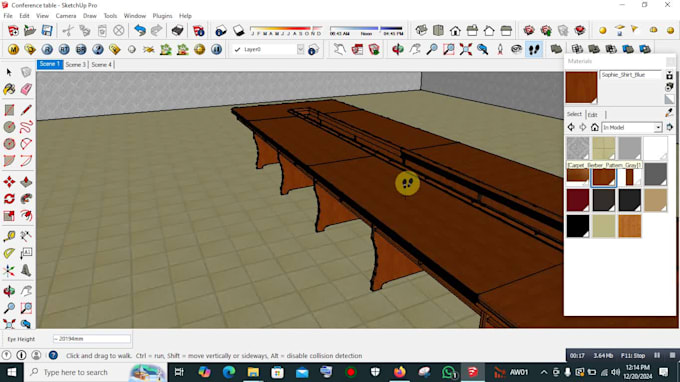Select the Line pencil tool
Viewport: 680px width, 382px height.
26,110
